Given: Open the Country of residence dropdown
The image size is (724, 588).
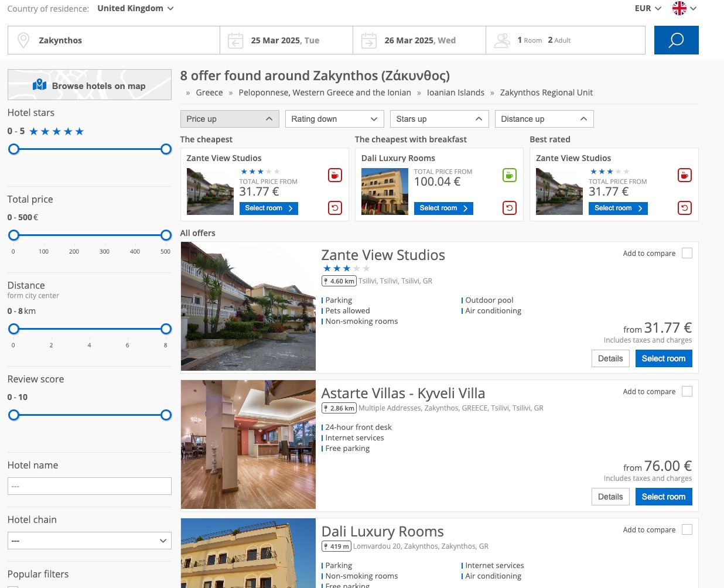Looking at the screenshot, I should coord(135,8).
